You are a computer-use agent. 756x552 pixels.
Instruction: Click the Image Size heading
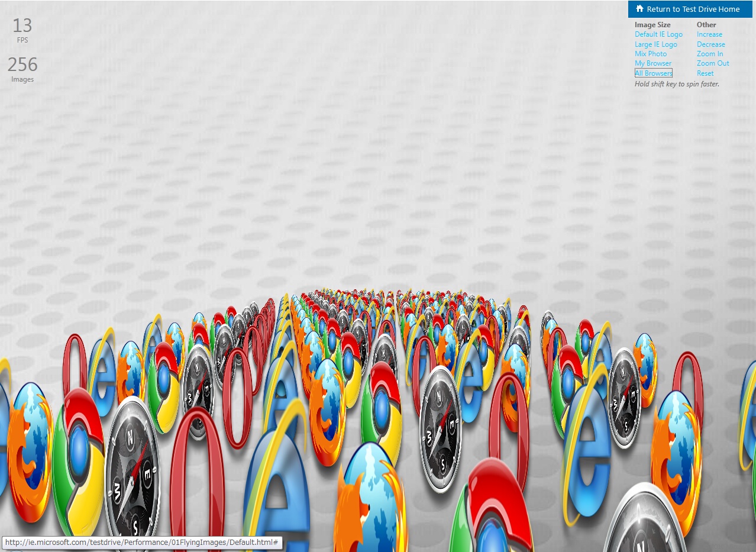[652, 25]
